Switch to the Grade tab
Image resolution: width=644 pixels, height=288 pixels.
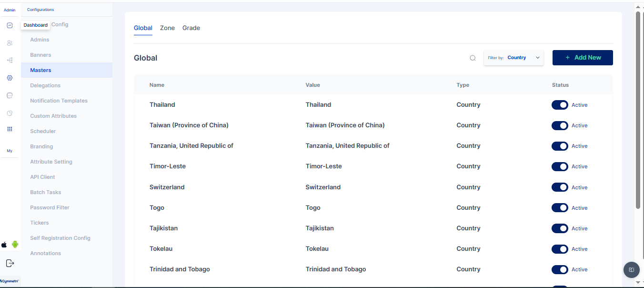click(x=191, y=28)
